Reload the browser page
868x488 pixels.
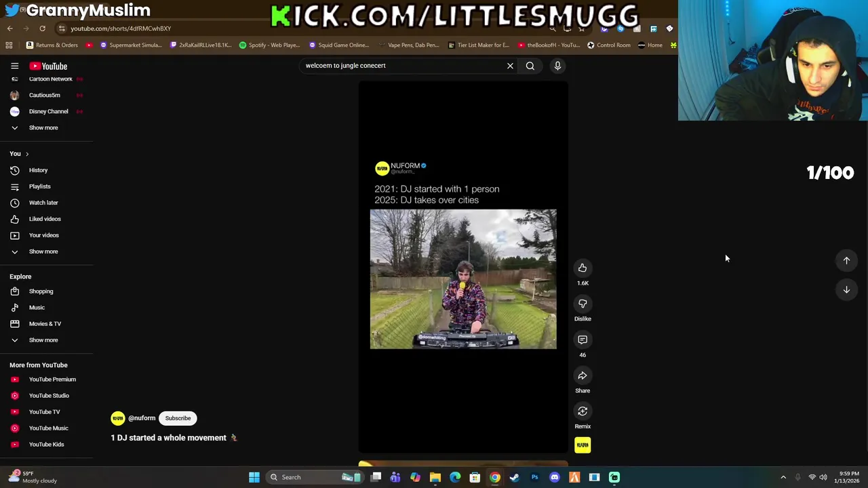click(x=42, y=28)
